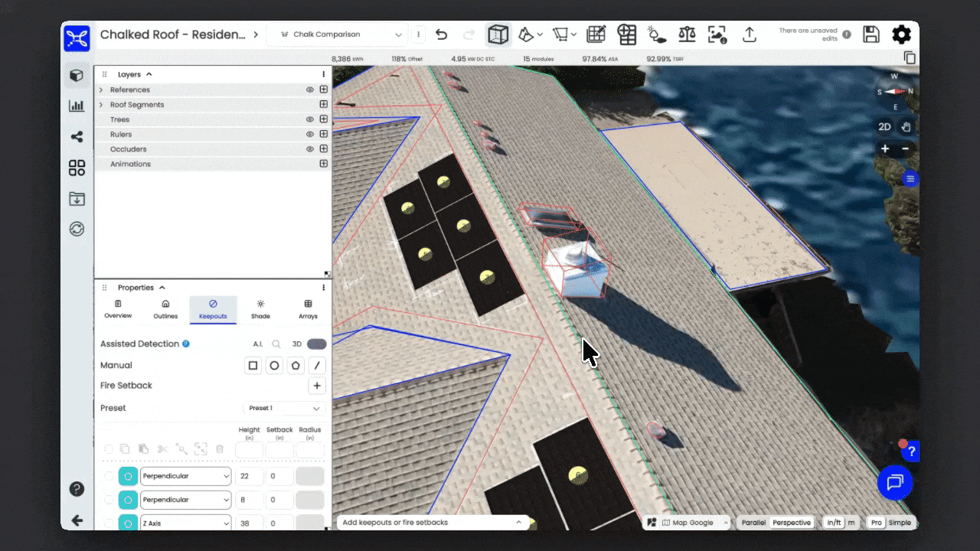The width and height of the screenshot is (980, 551).
Task: Add a Fire Setback with the plus button
Action: [317, 386]
